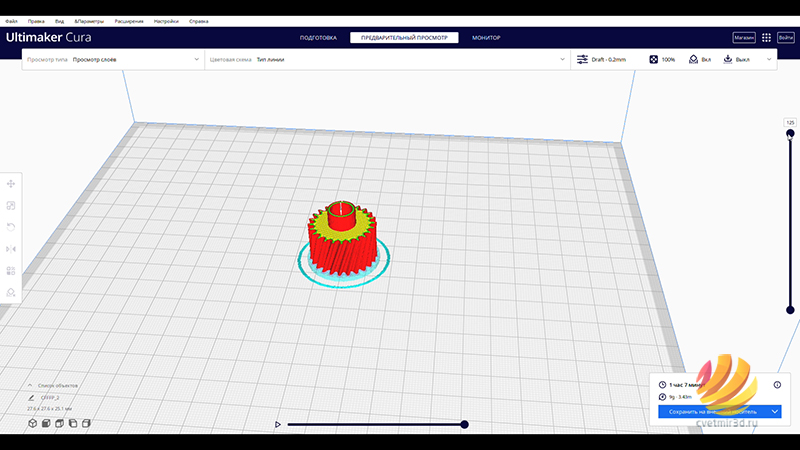Screen dimensions: 800x450
Task: Select the sliced gear model on build plate
Action: (343, 242)
